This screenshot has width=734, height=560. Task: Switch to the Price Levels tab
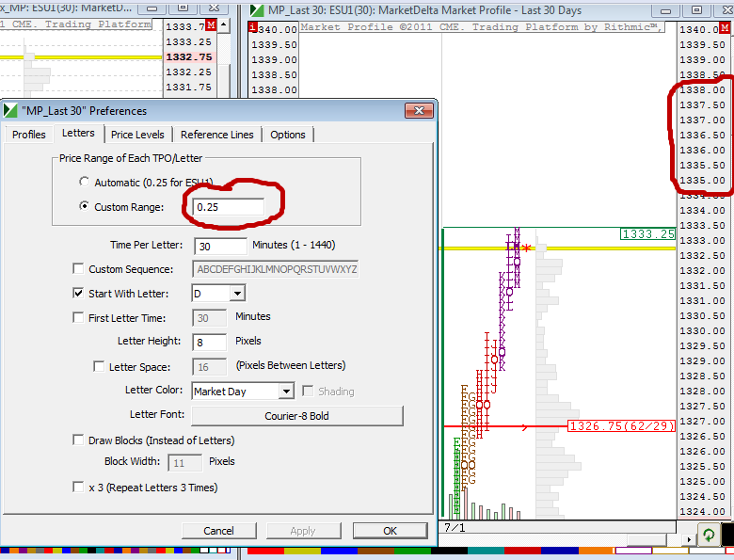[x=137, y=135]
